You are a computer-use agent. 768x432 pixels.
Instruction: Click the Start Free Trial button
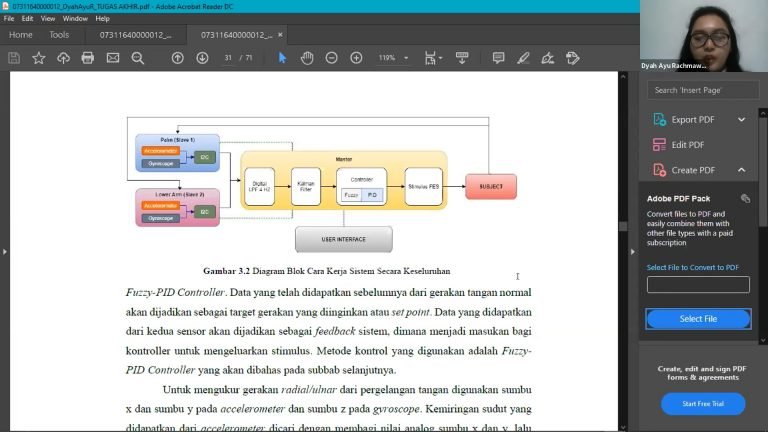(702, 403)
